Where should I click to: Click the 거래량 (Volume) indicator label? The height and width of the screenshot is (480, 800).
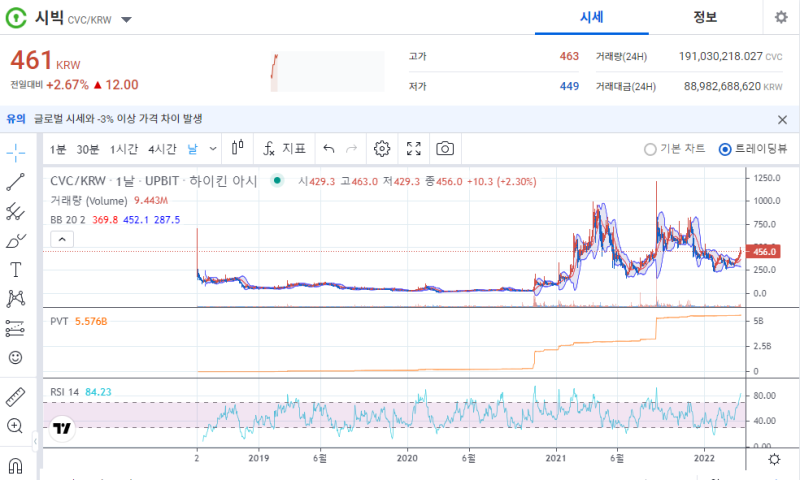[x=89, y=201]
